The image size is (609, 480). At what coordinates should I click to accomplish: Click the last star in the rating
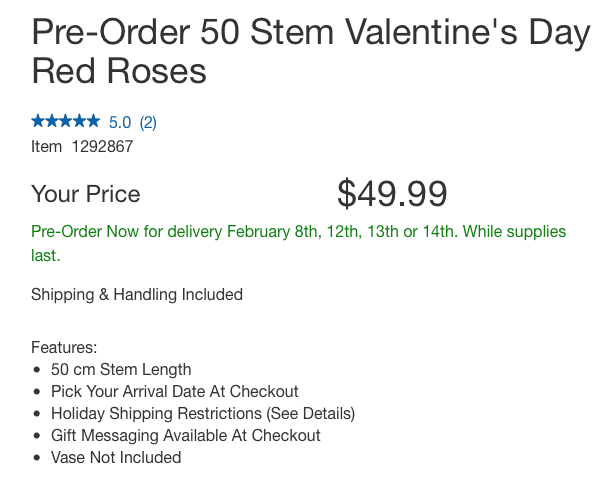coord(93,122)
